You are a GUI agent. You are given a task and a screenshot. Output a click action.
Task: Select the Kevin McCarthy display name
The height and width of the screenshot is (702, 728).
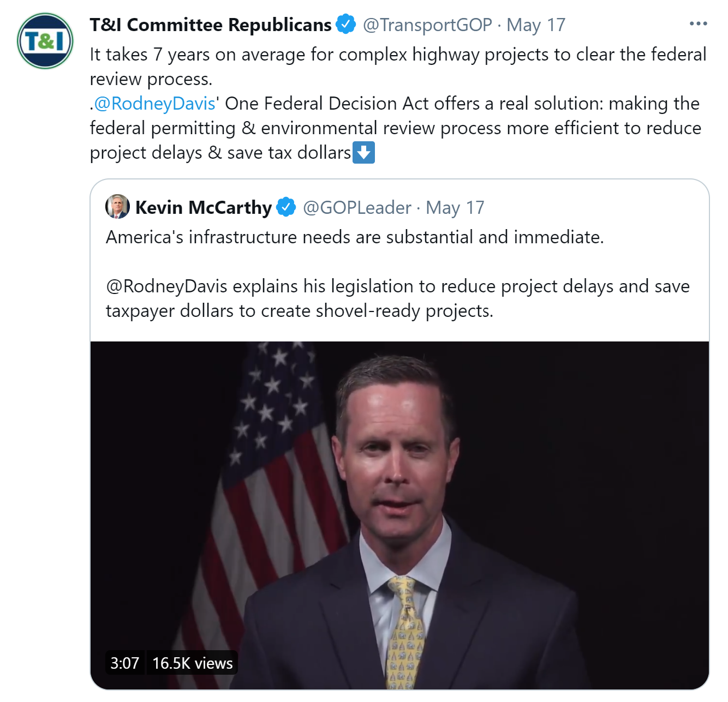203,208
